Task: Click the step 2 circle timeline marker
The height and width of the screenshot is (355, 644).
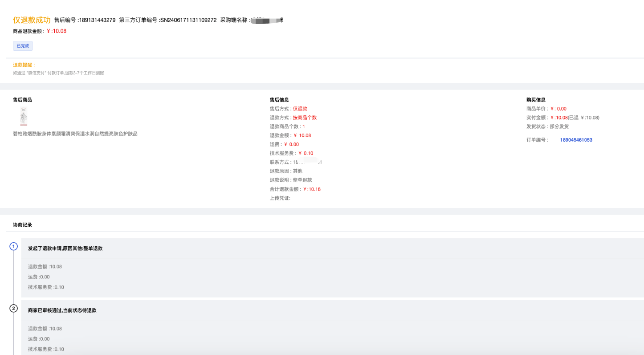Action: click(14, 308)
